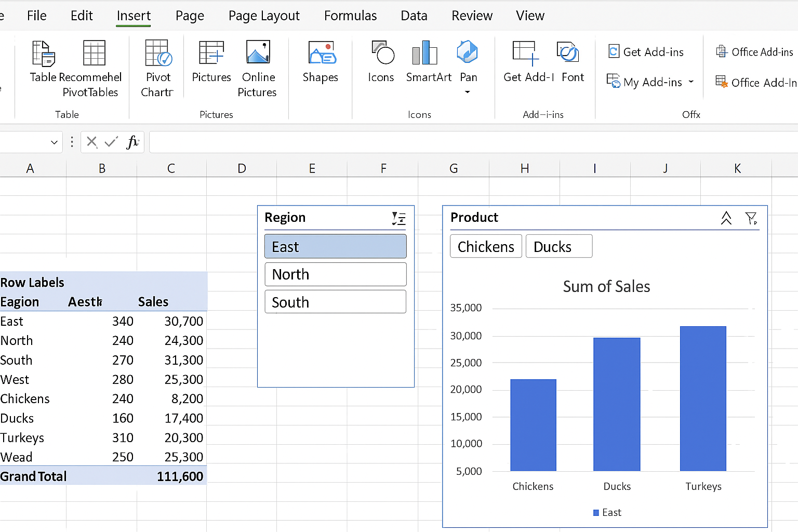This screenshot has height=532, width=798.
Task: Open Online Pictures tool
Action: (258, 53)
